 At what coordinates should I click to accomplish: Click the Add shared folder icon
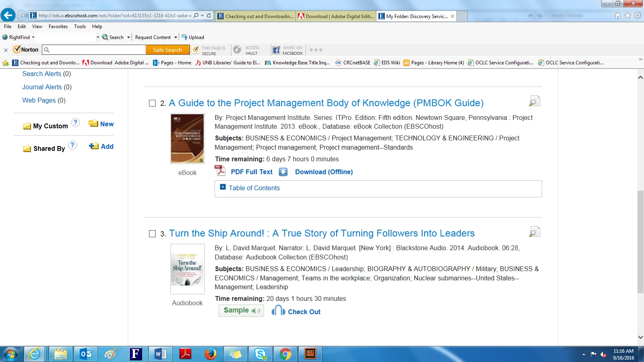[x=94, y=146]
